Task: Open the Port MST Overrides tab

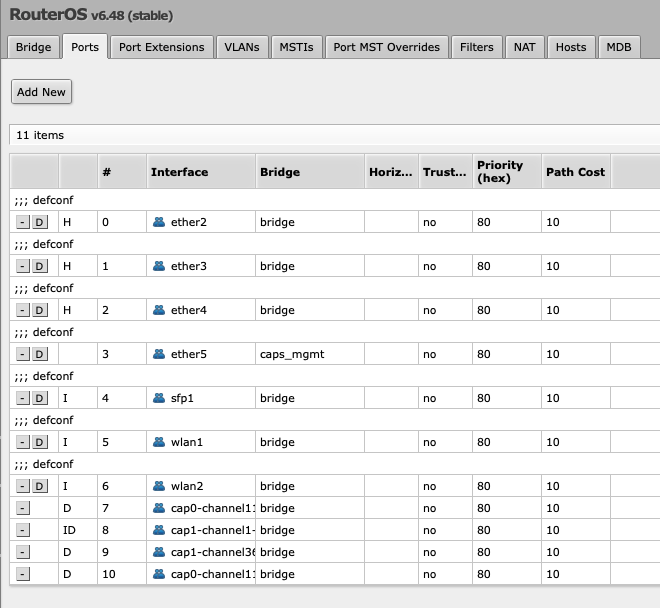Action: [386, 47]
